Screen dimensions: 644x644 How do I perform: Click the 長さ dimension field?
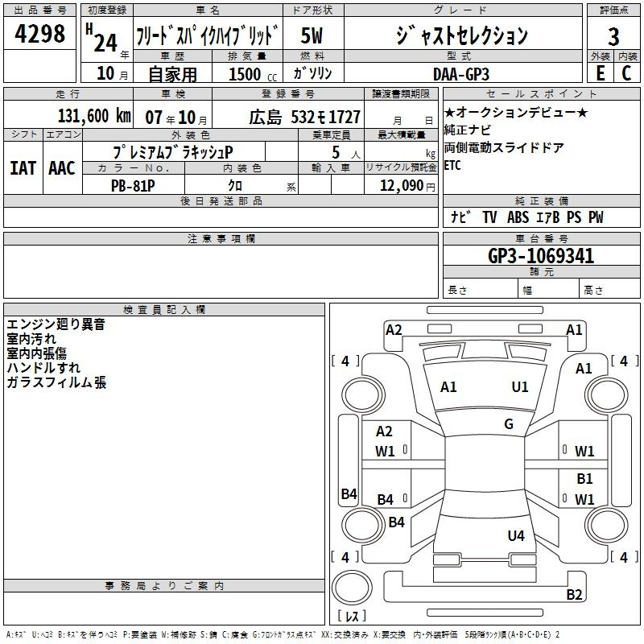click(x=480, y=288)
